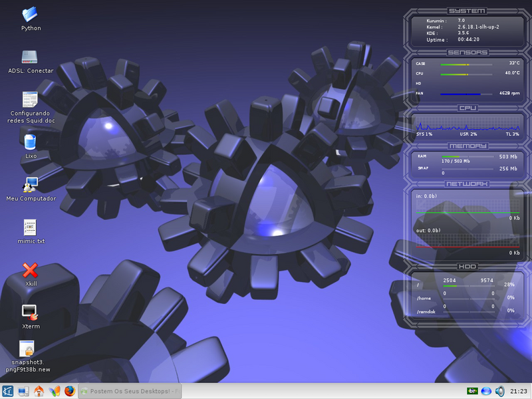The image size is (532, 399).
Task: Click the Uptime 00:44:20 value
Action: click(x=469, y=39)
